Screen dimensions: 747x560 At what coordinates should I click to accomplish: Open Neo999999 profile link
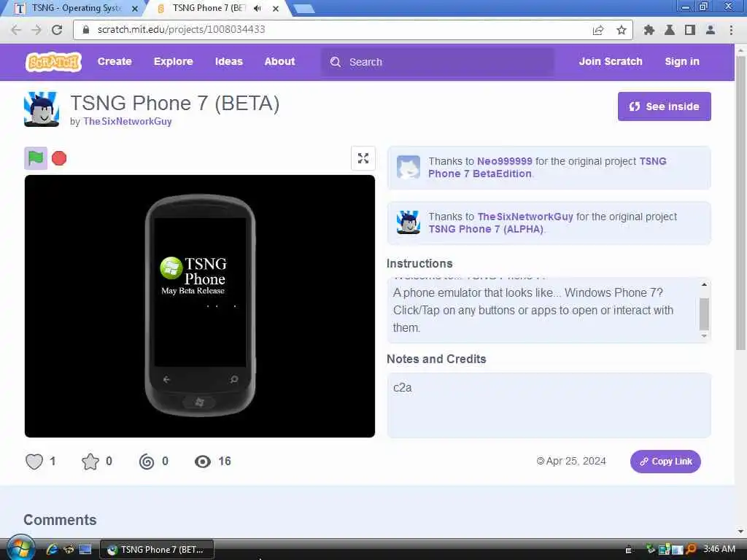click(505, 161)
